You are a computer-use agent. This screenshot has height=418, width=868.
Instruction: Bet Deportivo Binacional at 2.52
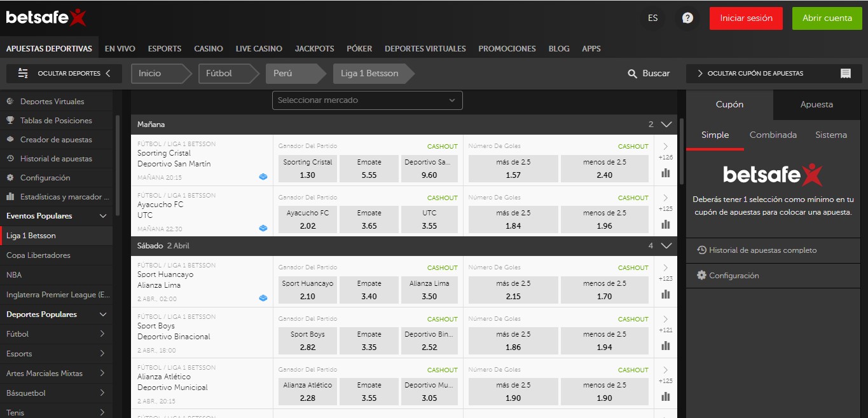(x=429, y=341)
